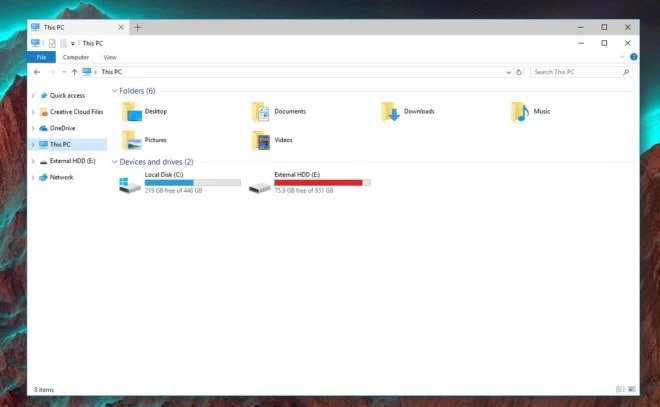Open the Desktop folder icon

tap(132, 112)
